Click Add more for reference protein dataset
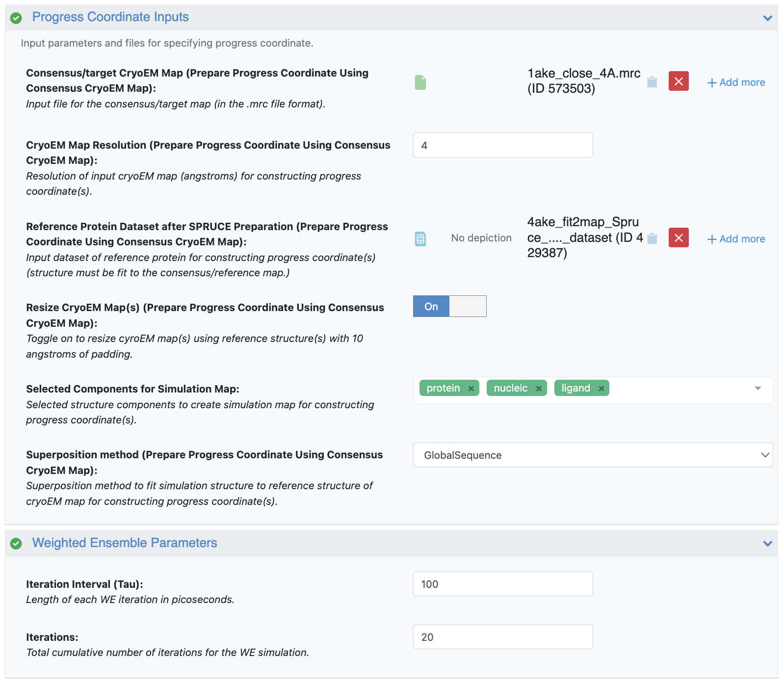 coord(736,239)
